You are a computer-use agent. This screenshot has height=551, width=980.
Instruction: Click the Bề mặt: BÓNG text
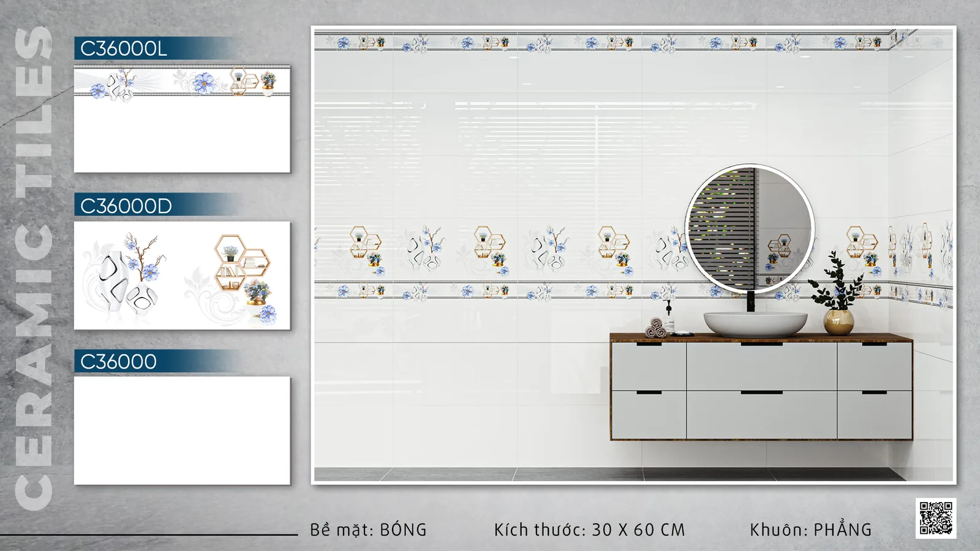point(368,530)
